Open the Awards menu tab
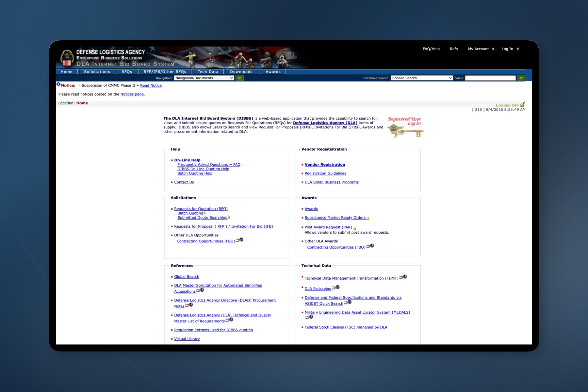The width and height of the screenshot is (588, 392). coord(273,72)
